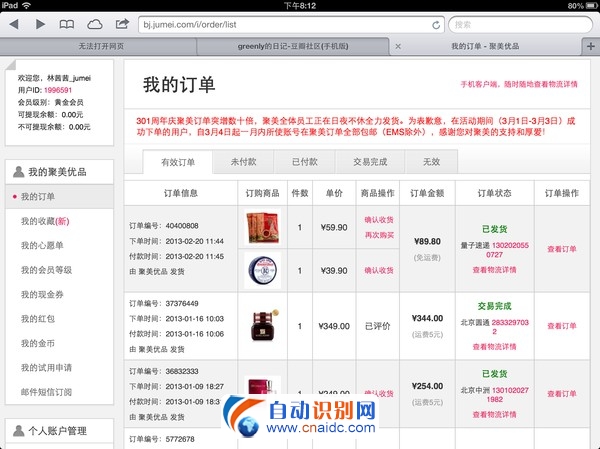Screen dimensions: 600x449
Task: Click the red-box product thumbnail in order 40400808
Action: (262, 227)
